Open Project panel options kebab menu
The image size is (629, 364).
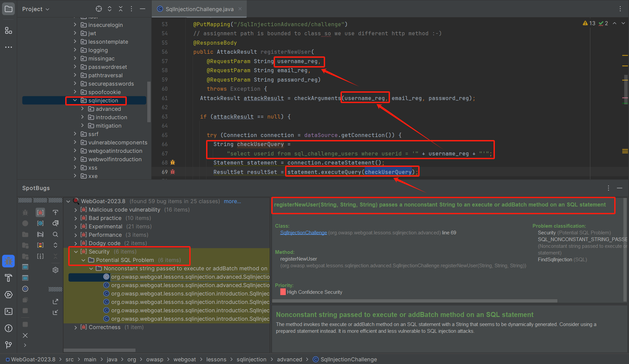pyautogui.click(x=131, y=9)
